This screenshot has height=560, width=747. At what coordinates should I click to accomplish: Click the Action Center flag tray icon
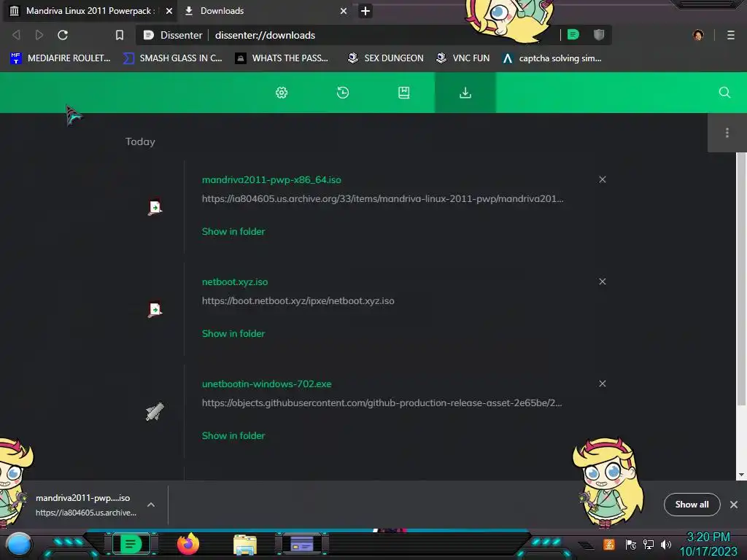click(631, 544)
